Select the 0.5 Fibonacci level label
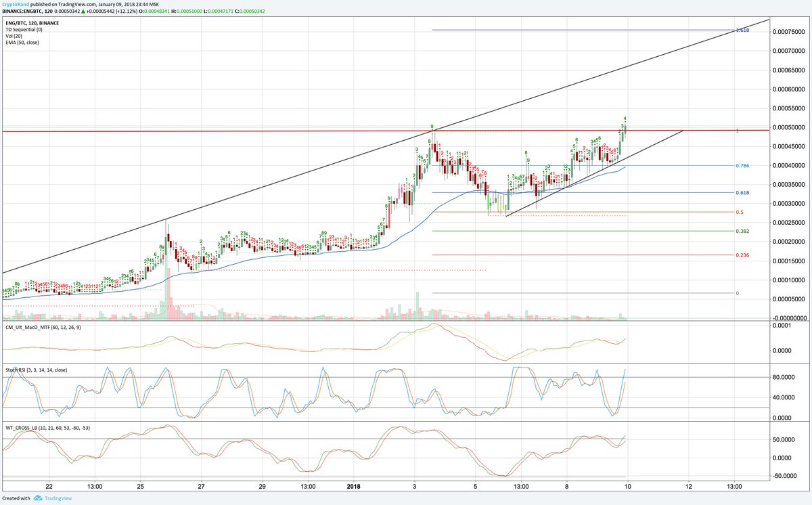 (x=740, y=212)
